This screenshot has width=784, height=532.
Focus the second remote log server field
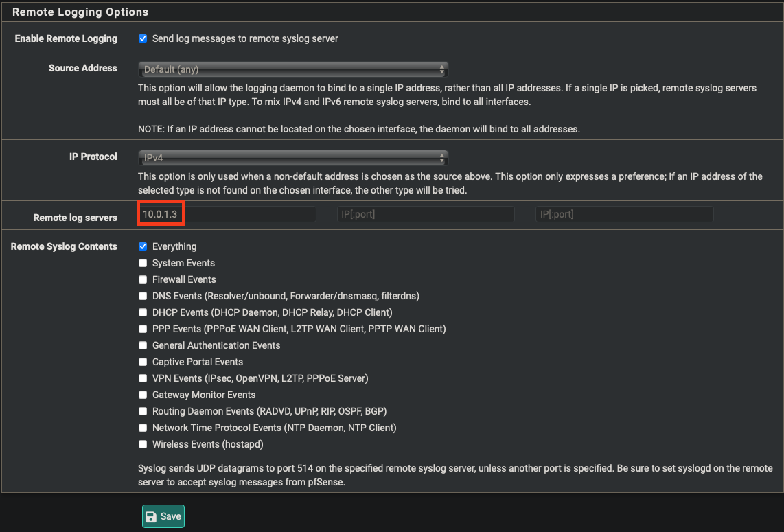point(426,214)
